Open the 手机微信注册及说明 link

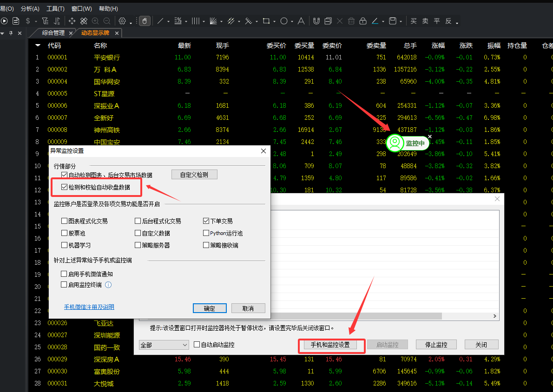[x=89, y=307]
